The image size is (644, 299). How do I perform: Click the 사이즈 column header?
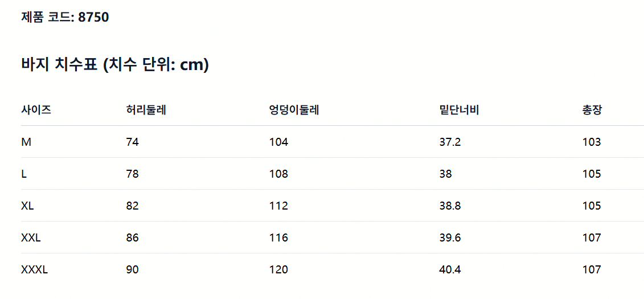point(36,110)
